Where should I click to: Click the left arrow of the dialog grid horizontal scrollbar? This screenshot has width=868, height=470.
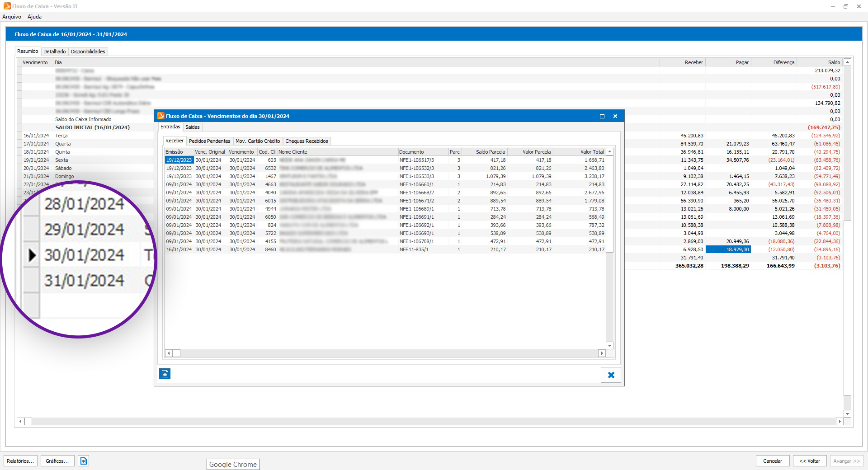pos(169,353)
